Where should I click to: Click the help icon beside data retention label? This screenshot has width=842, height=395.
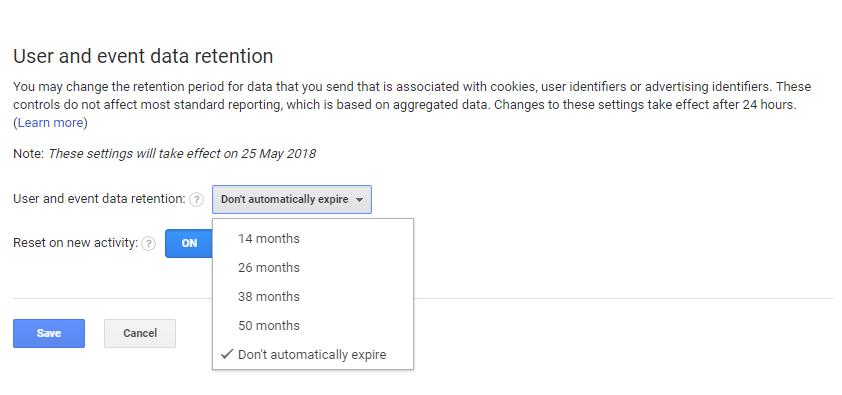[x=197, y=200]
